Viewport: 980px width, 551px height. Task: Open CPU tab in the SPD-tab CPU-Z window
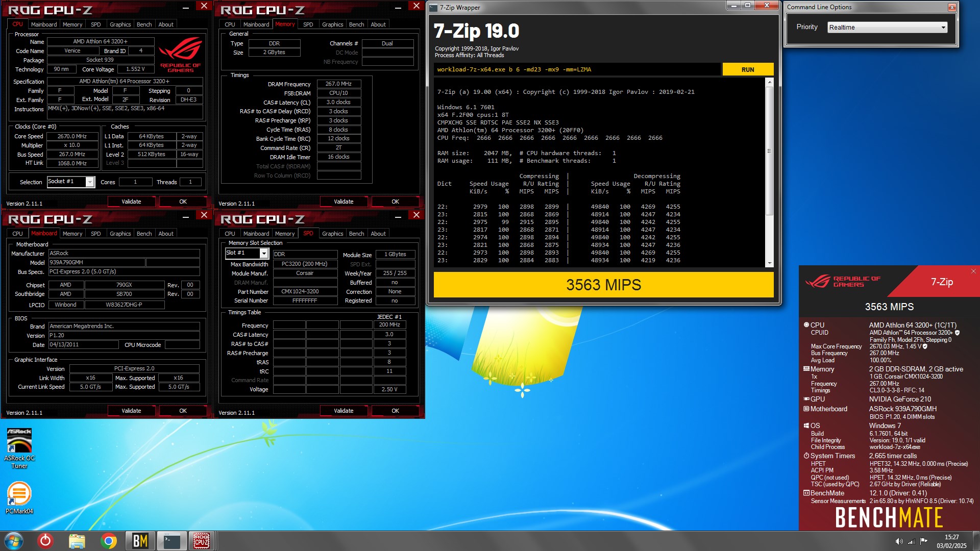(230, 234)
